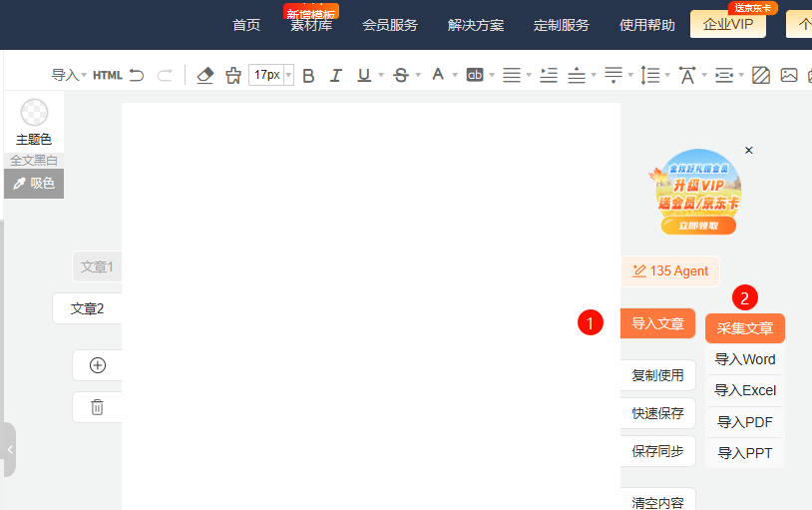
Task: Click the insert image icon
Action: [x=789, y=75]
